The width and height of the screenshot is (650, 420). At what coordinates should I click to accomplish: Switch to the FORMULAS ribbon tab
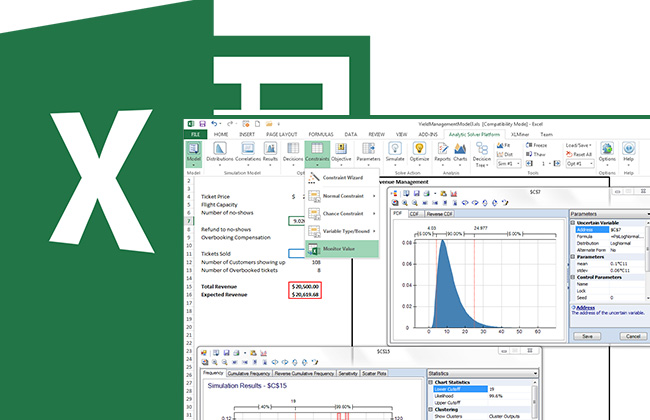click(x=321, y=134)
